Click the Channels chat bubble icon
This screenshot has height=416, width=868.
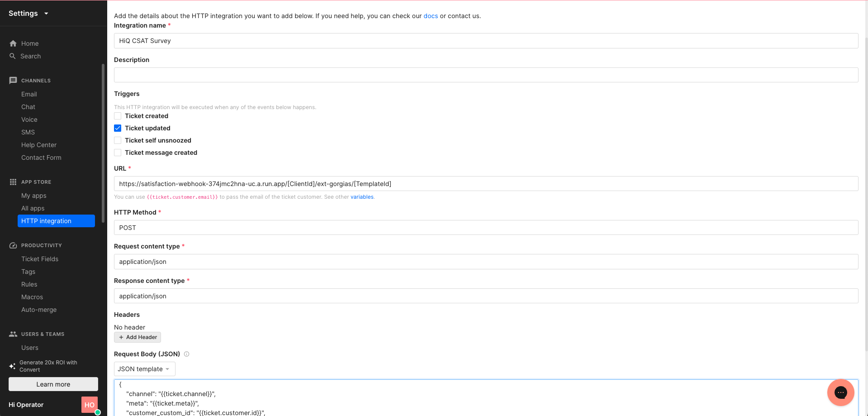pyautogui.click(x=13, y=81)
